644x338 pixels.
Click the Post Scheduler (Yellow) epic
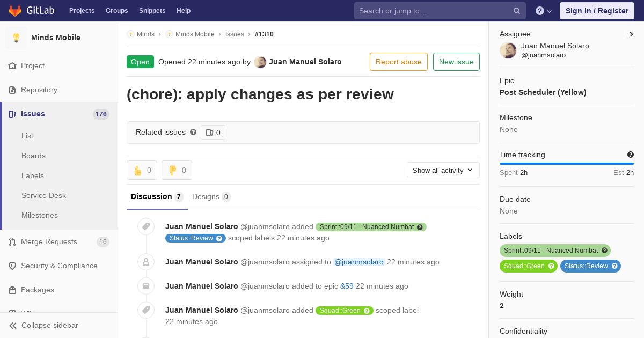543,92
